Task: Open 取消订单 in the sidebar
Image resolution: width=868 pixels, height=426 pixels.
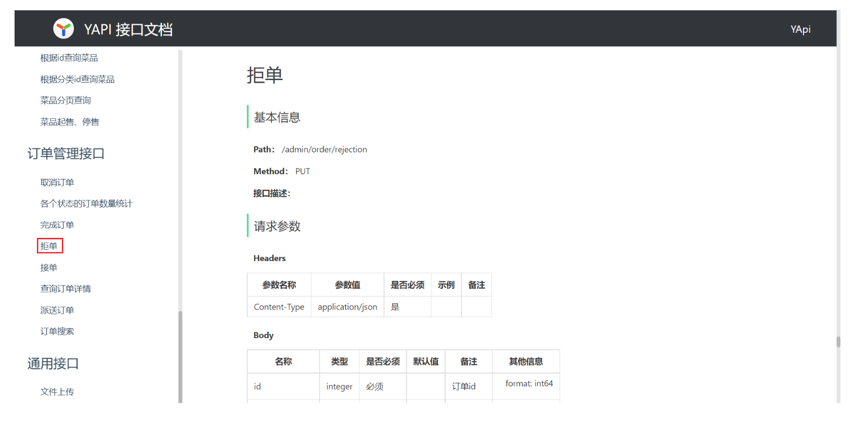Action: click(57, 183)
